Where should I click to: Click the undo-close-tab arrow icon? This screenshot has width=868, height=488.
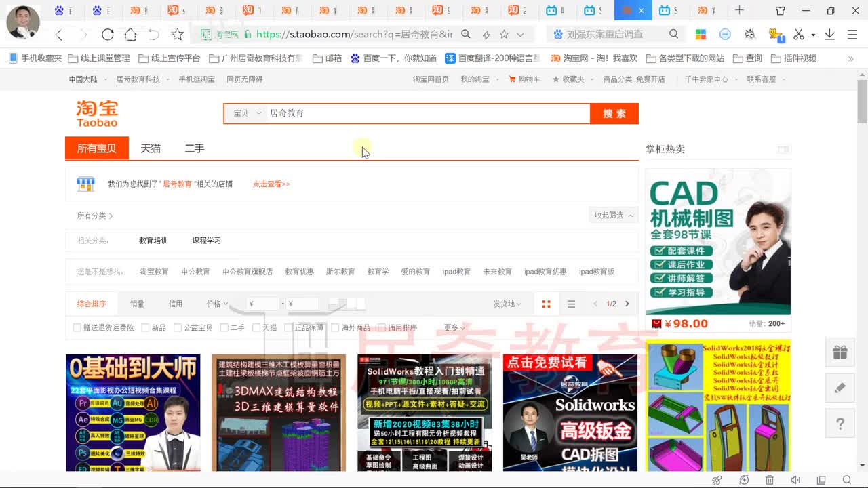154,35
